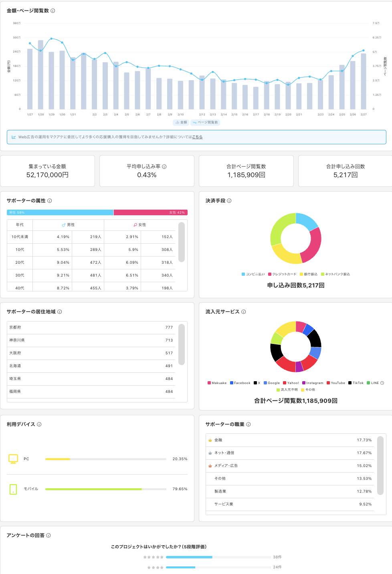Screen dimensions: 392x574
Task: Click the 合計ページ閲覧数 1,185,909回 card
Action: coord(246,171)
